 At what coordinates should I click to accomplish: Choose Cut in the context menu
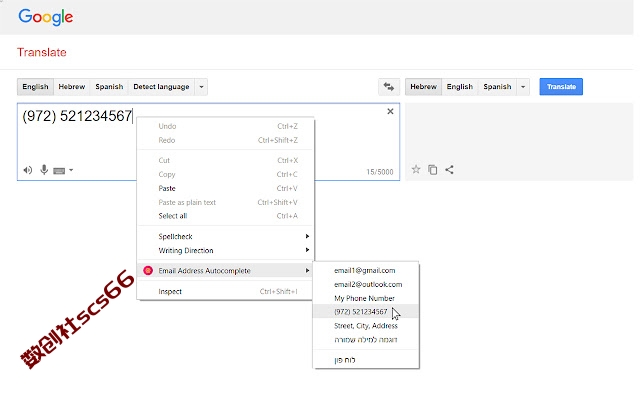[226, 160]
